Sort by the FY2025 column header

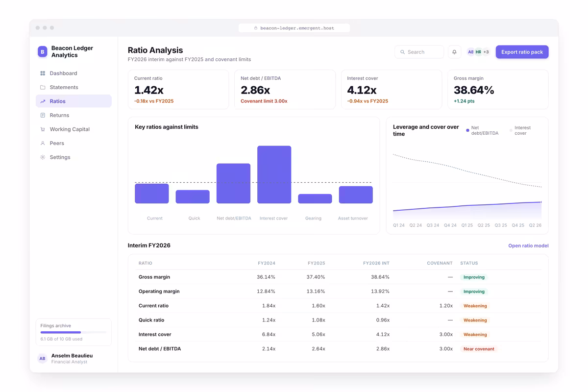coord(317,263)
